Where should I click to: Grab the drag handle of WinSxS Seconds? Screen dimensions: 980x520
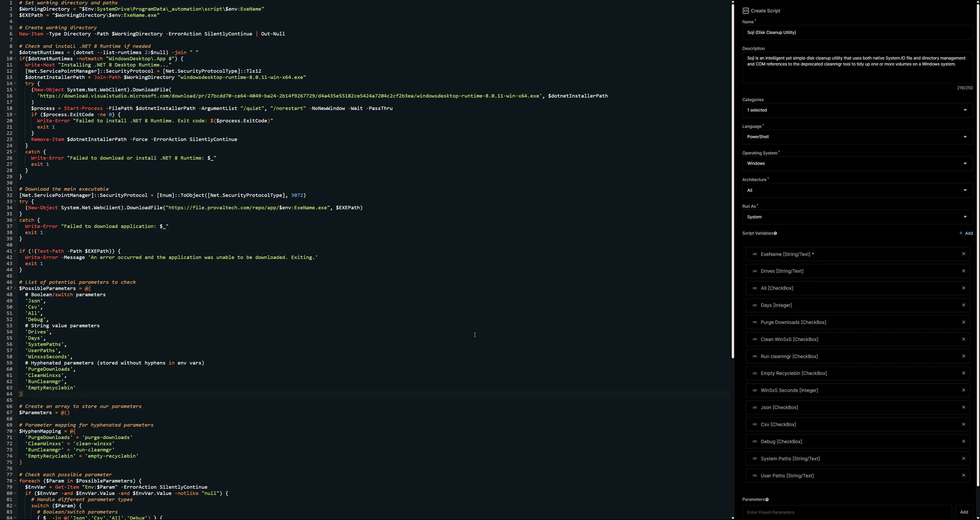coord(754,390)
